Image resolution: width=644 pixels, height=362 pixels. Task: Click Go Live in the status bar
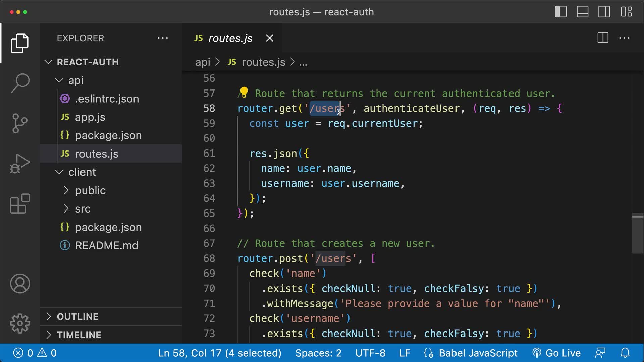tap(557, 353)
